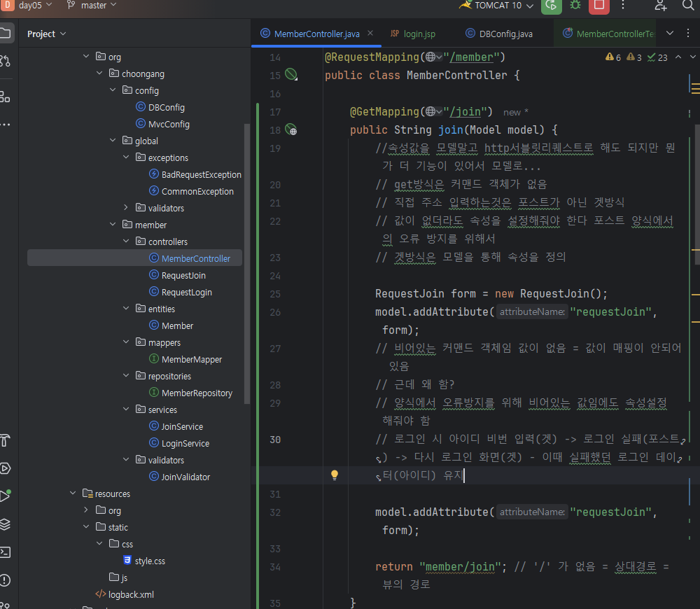Switch to the DBConfig.java tab
Screen dimensions: 700x609
coord(498,34)
